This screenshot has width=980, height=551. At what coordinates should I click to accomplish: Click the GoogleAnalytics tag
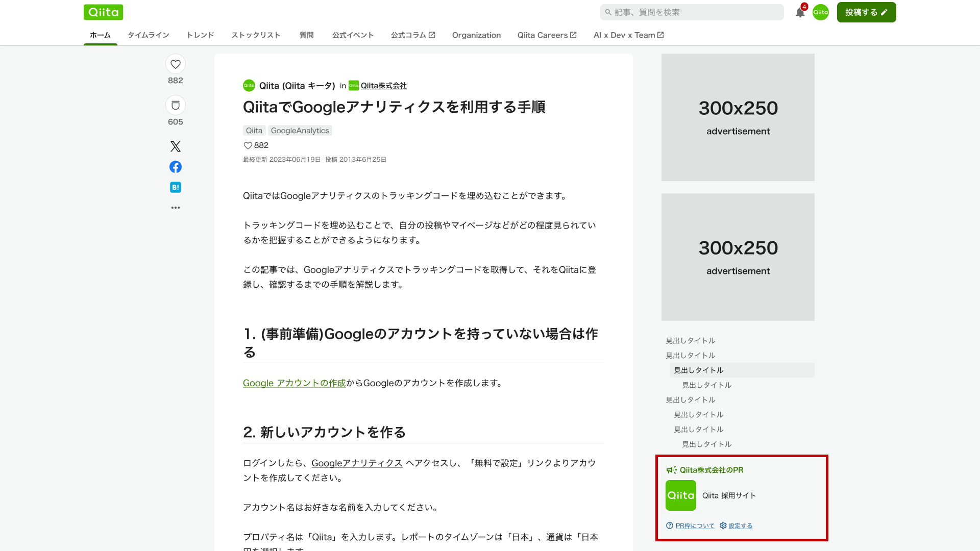(300, 131)
